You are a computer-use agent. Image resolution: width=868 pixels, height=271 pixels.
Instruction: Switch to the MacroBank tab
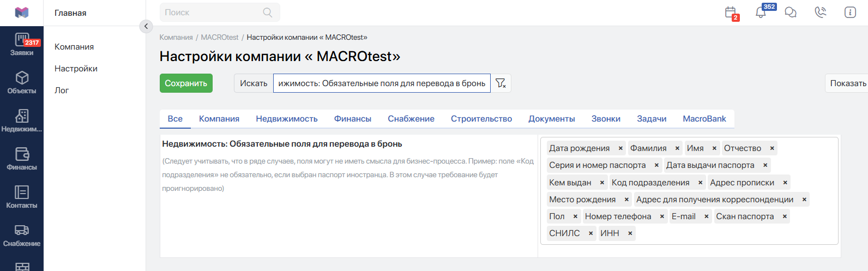pyautogui.click(x=704, y=119)
